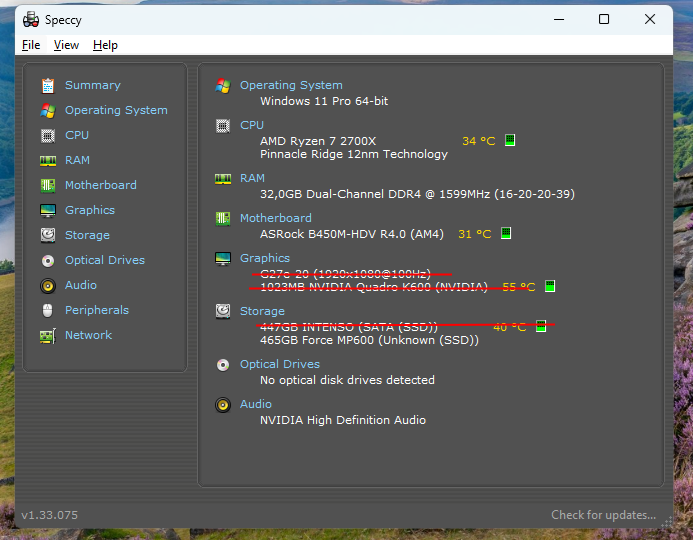This screenshot has width=693, height=540.
Task: Select Motherboard in the sidebar list
Action: click(101, 185)
